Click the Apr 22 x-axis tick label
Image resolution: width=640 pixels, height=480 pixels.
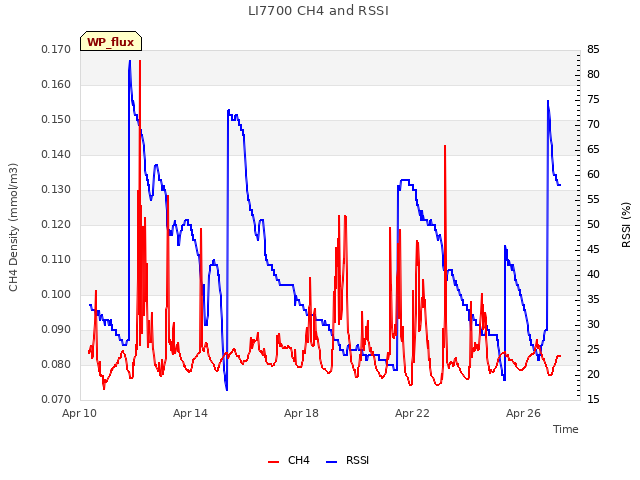[412, 413]
